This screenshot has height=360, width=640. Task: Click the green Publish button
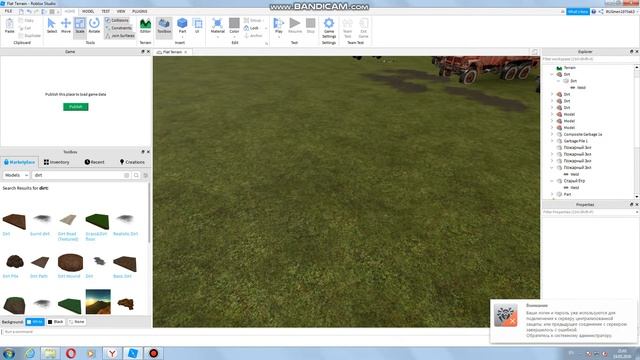tap(76, 107)
